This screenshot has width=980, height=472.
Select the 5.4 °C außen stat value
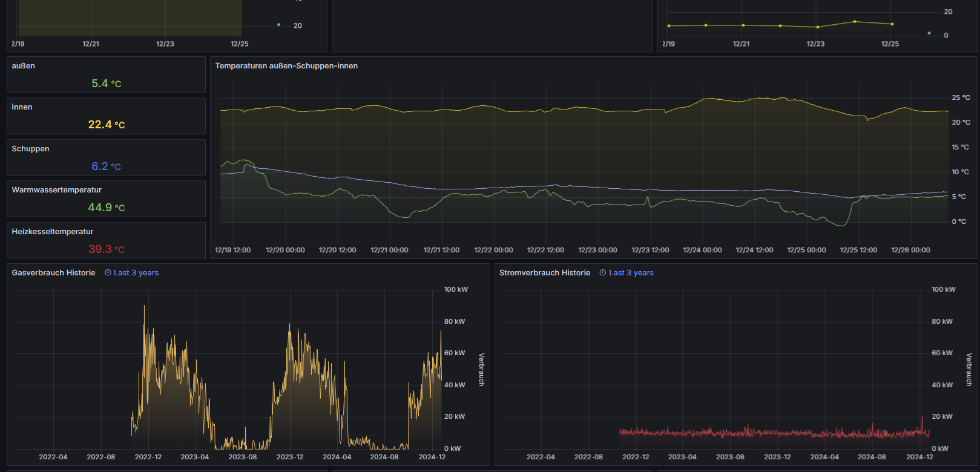click(x=107, y=84)
